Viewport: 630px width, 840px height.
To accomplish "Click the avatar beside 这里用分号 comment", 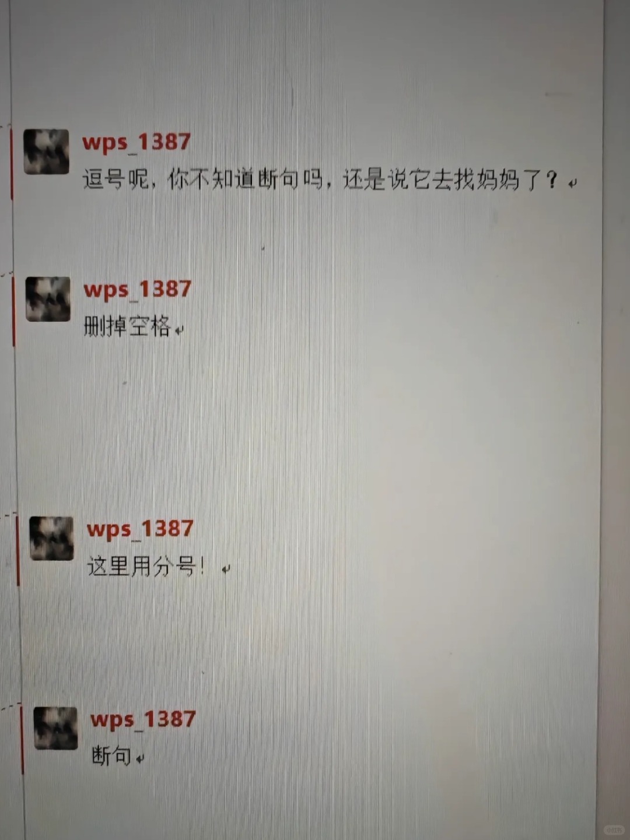I will (52, 539).
